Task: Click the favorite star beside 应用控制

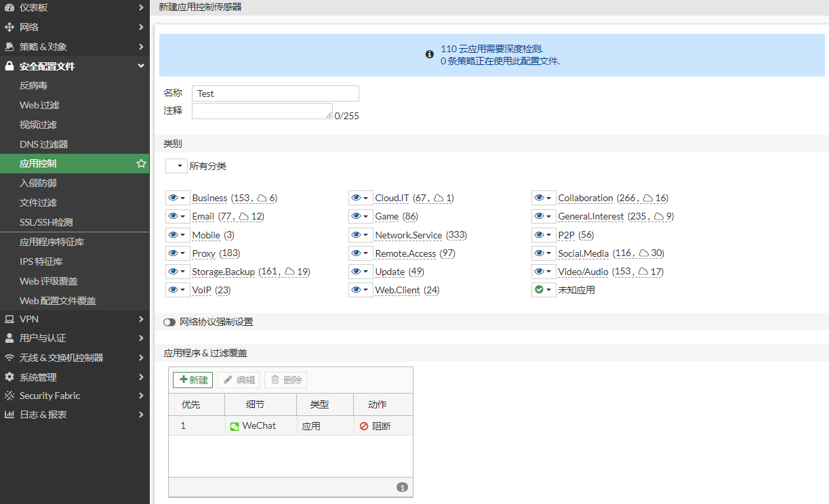Action: click(x=141, y=163)
